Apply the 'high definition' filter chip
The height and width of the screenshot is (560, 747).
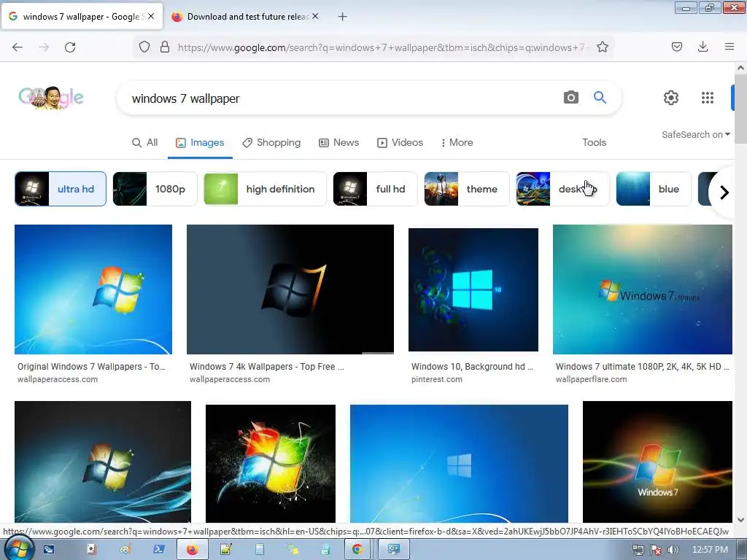266,189
